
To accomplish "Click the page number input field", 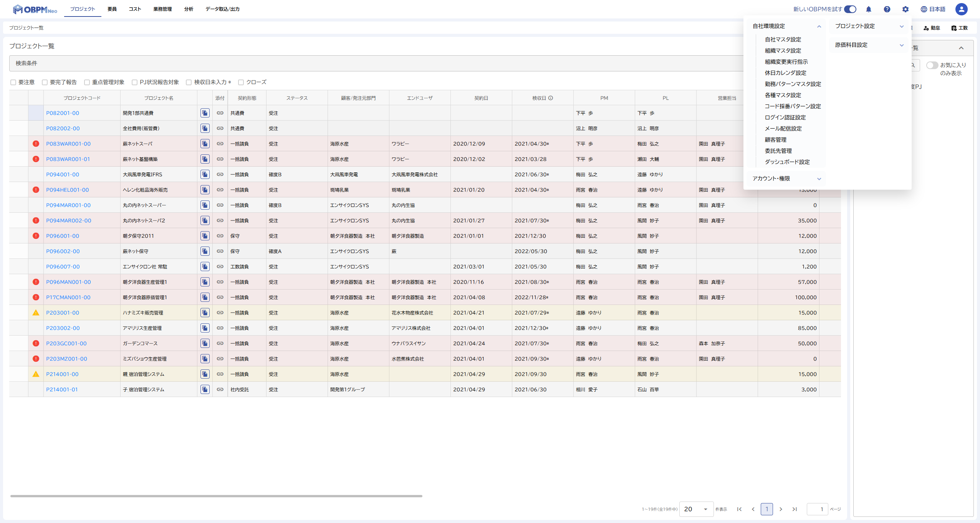I will tap(817, 509).
